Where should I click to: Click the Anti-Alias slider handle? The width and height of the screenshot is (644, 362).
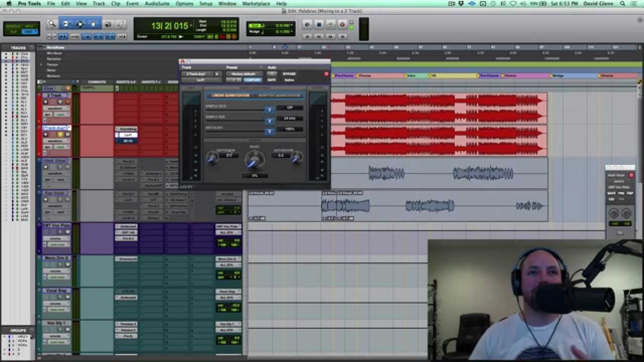(270, 131)
